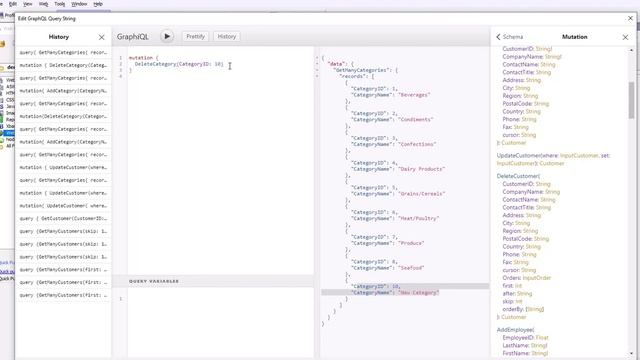Open the Window menu
Image resolution: width=640 pixels, height=360 pixels.
(79, 4)
